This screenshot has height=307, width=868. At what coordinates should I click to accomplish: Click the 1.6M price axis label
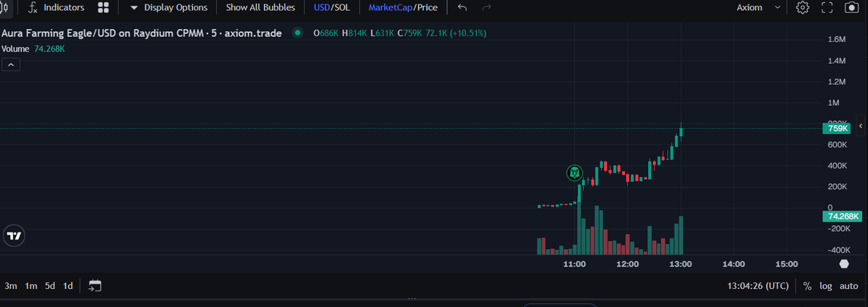[838, 40]
